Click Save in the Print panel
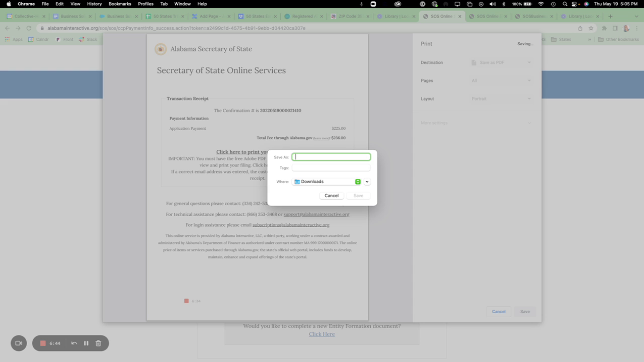644x362 pixels. point(525,311)
